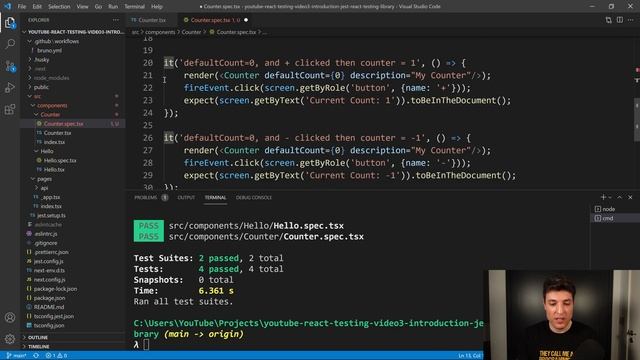Open bruno.yml file in Explorer
This screenshot has width=640, height=360.
point(73,51)
